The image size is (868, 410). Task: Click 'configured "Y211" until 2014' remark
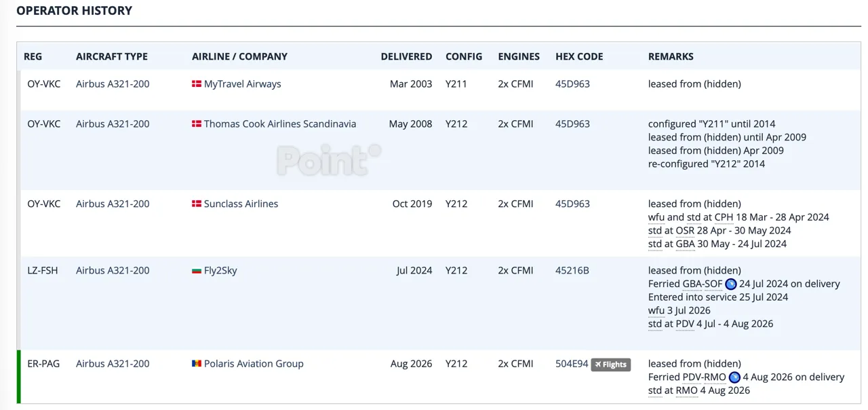pyautogui.click(x=711, y=124)
